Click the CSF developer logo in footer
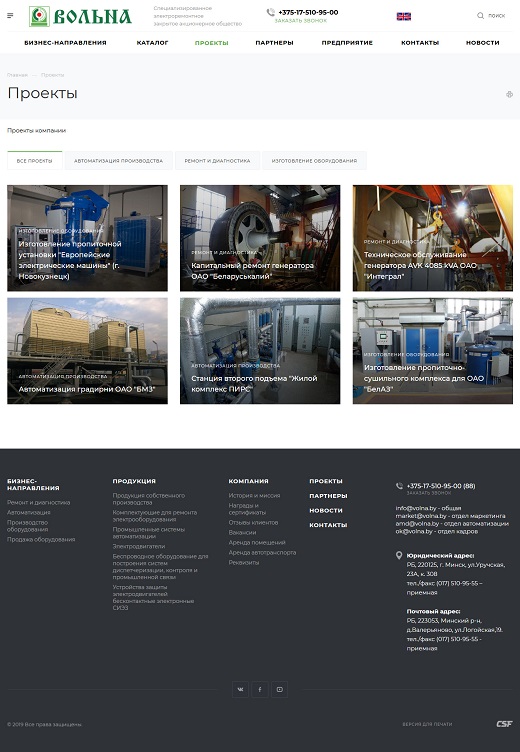This screenshot has height=752, width=520. pos(504,724)
